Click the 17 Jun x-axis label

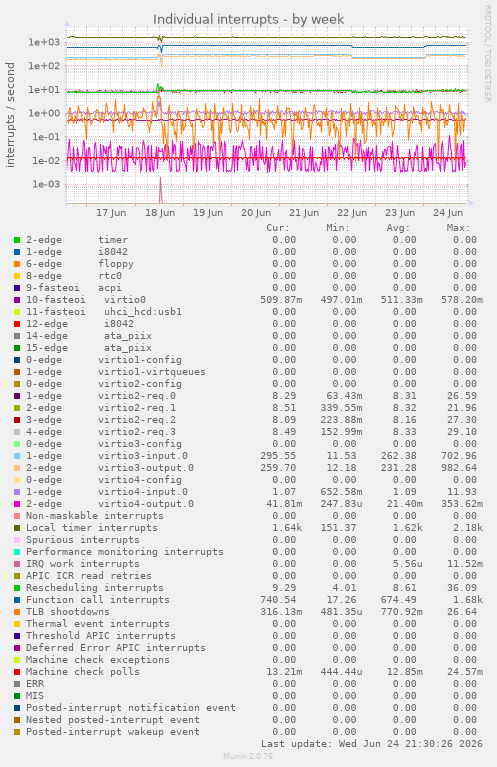[111, 213]
